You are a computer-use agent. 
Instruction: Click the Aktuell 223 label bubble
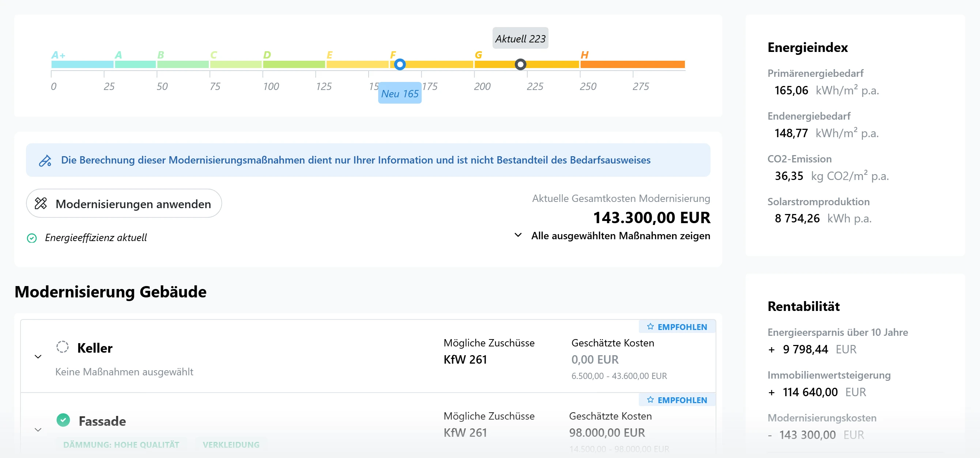click(x=520, y=38)
